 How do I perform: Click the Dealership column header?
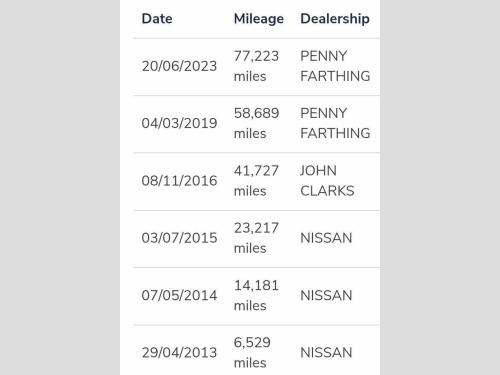[335, 19]
